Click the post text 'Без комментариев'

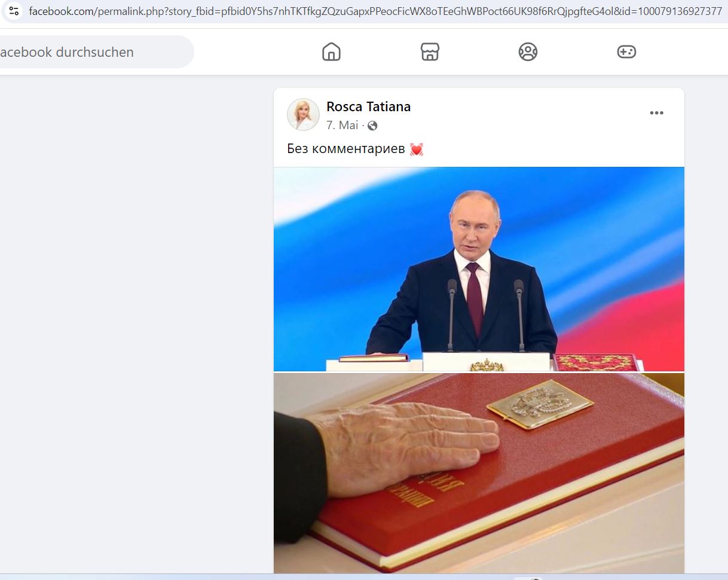click(346, 149)
